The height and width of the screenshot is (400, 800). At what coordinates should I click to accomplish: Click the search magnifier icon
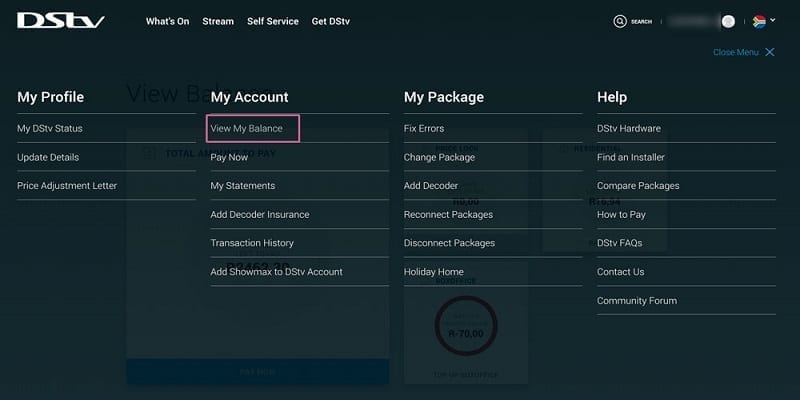click(620, 21)
